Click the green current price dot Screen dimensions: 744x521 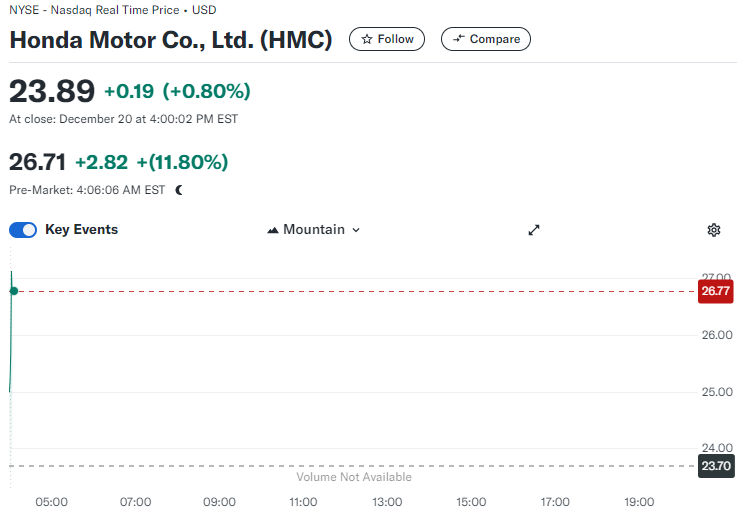coord(14,291)
